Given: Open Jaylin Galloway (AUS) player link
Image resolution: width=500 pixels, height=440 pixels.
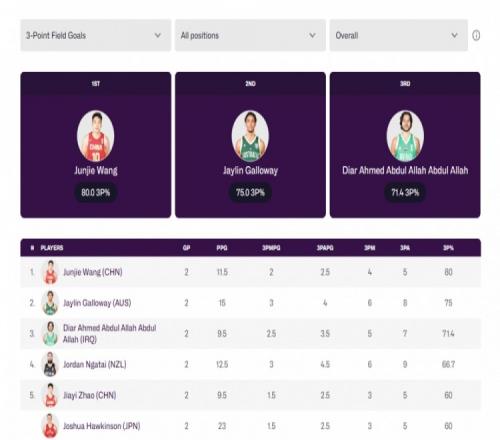Looking at the screenshot, I should pyautogui.click(x=97, y=303).
